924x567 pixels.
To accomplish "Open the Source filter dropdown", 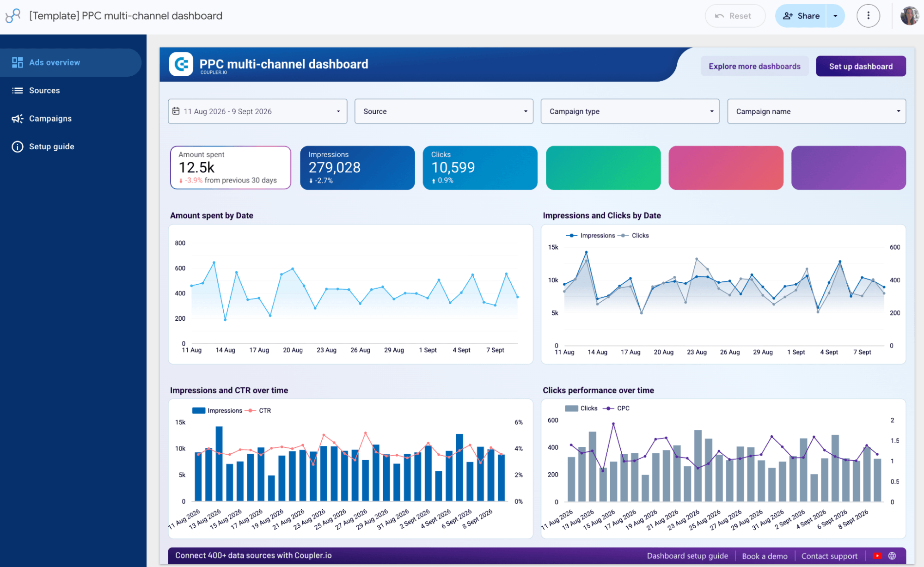I will [444, 111].
